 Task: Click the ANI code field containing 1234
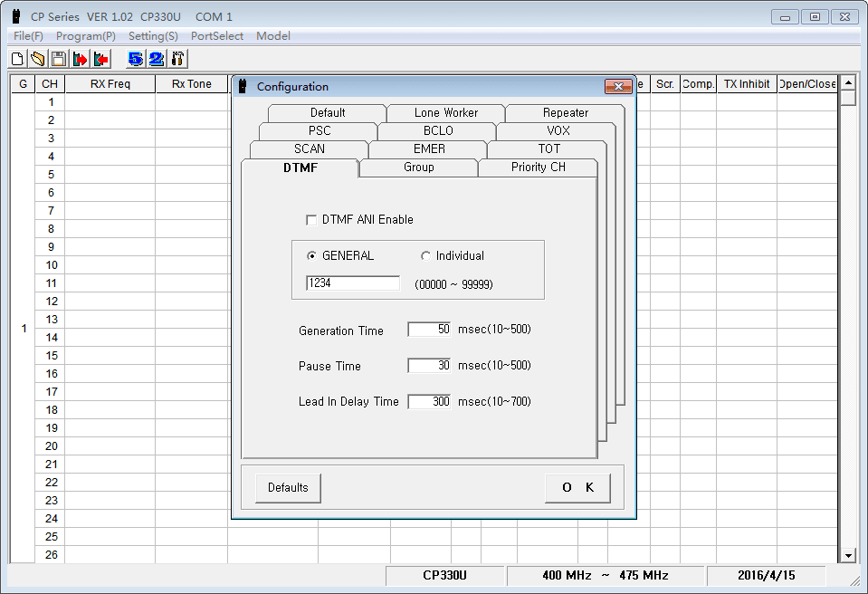pyautogui.click(x=353, y=283)
